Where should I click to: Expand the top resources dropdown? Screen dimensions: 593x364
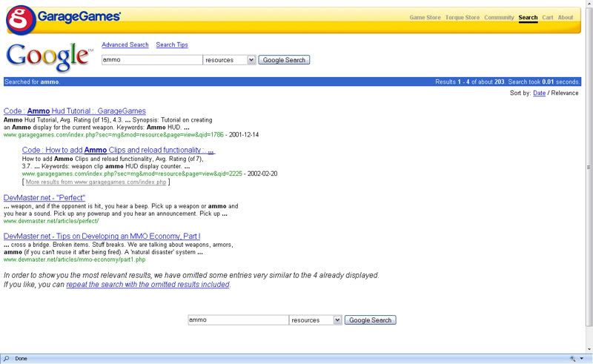point(251,60)
